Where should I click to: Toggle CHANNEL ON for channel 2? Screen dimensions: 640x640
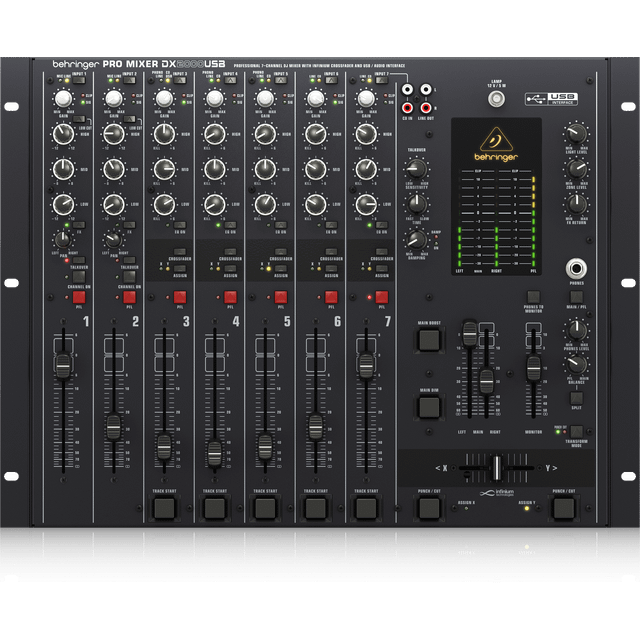point(129,277)
